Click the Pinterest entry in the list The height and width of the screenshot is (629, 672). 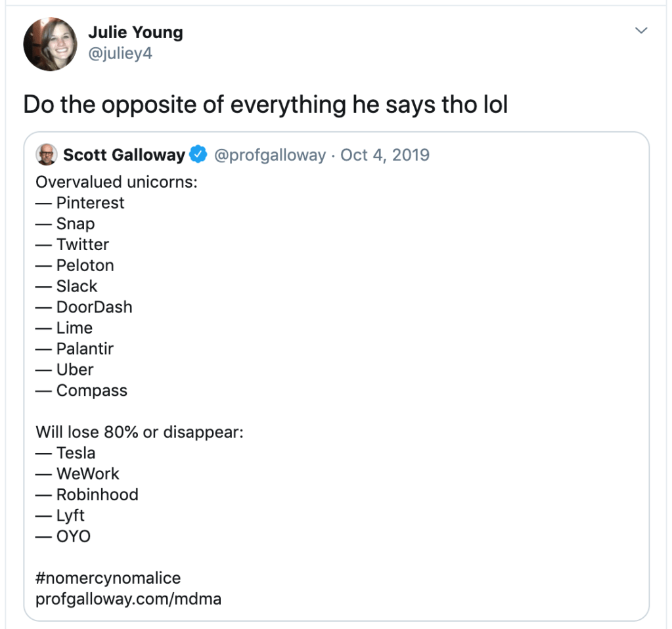click(x=89, y=203)
